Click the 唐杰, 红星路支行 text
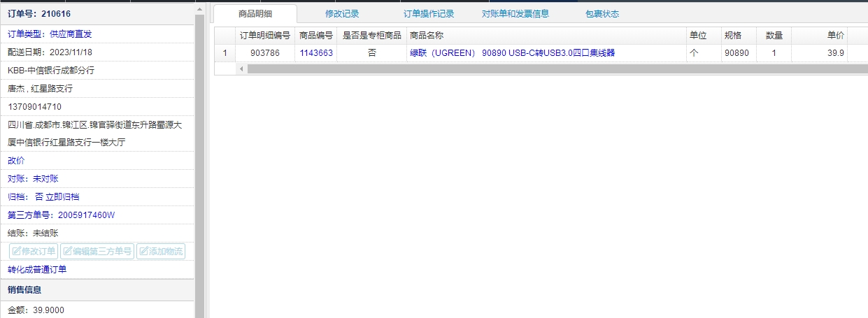 [40, 88]
